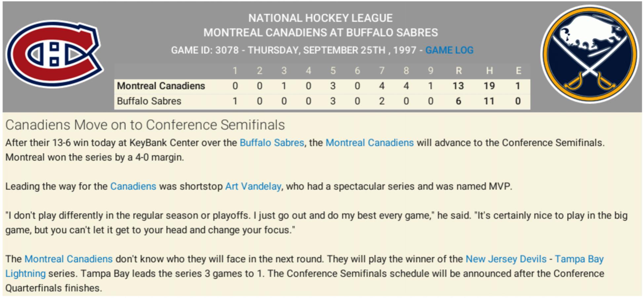This screenshot has height=298, width=644.
Task: Open the GAME LOG link
Action: [449, 50]
